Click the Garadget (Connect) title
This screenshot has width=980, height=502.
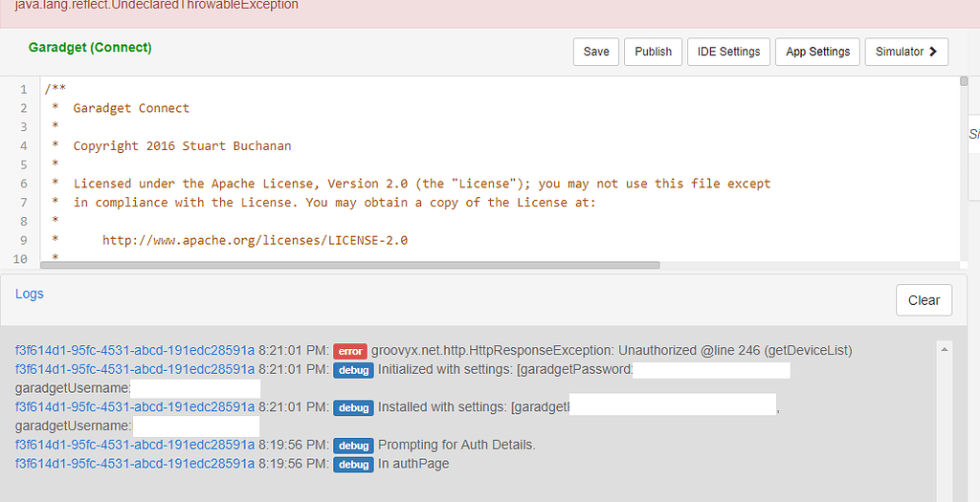pyautogui.click(x=90, y=47)
